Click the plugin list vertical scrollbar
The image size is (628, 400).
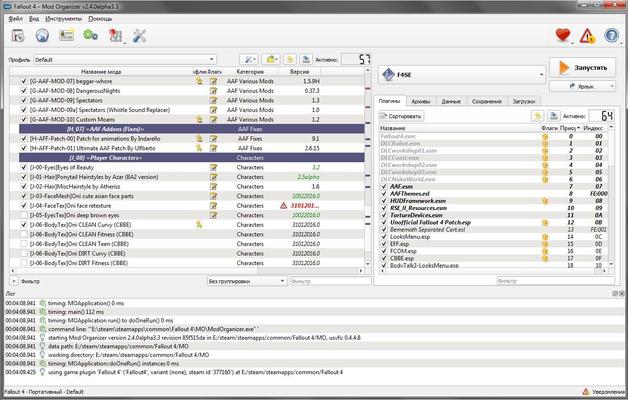611,195
